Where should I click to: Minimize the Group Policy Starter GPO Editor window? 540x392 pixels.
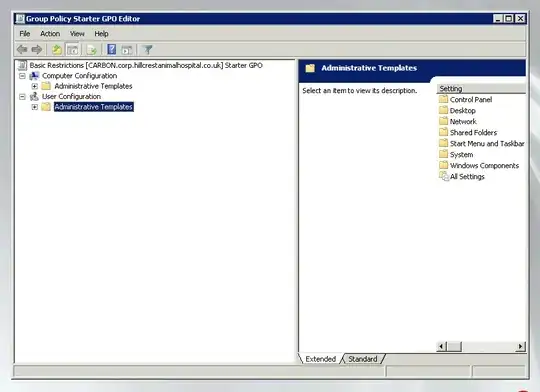[498, 19]
